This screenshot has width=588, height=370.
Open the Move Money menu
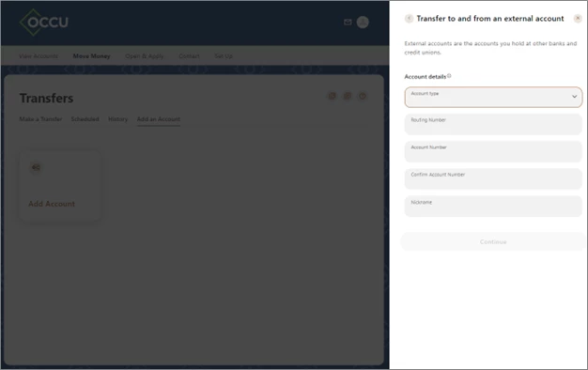tap(91, 55)
